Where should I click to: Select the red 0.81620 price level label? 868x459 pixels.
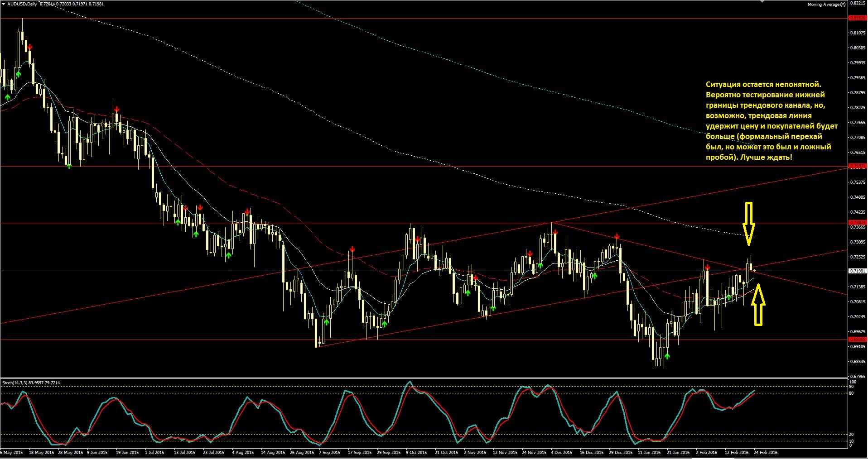coord(857,18)
